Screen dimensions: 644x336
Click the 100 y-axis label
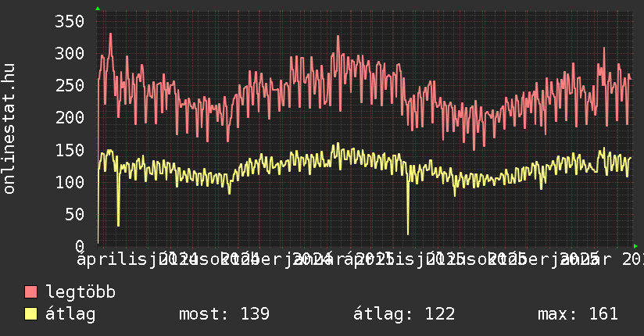pos(69,181)
